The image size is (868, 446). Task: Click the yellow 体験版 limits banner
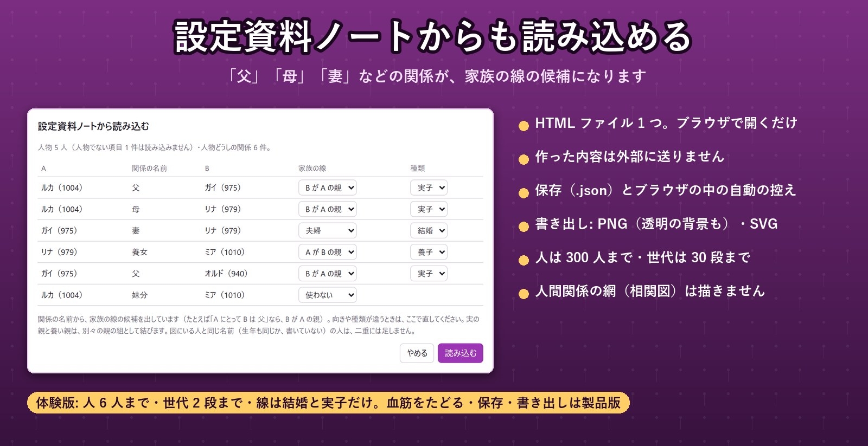point(328,403)
